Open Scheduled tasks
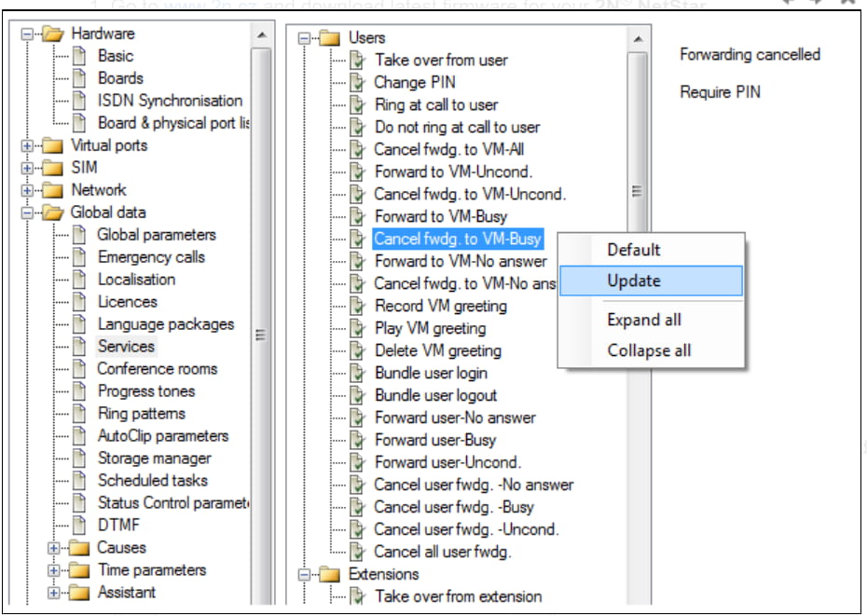The height and width of the screenshot is (616, 867). (153, 481)
